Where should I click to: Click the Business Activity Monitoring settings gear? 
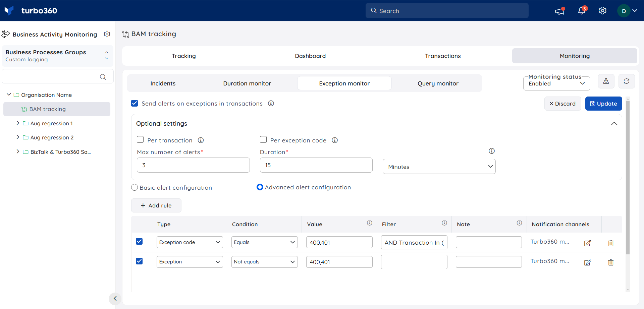[107, 34]
